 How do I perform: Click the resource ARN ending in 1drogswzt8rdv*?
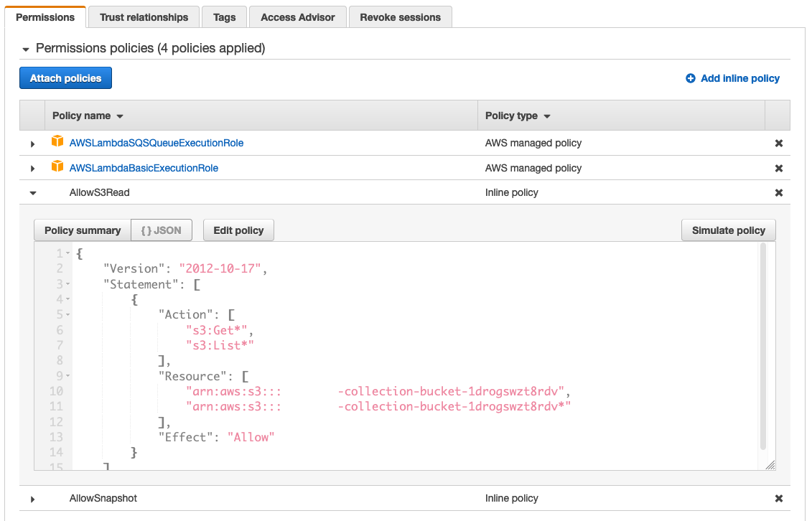tap(378, 406)
